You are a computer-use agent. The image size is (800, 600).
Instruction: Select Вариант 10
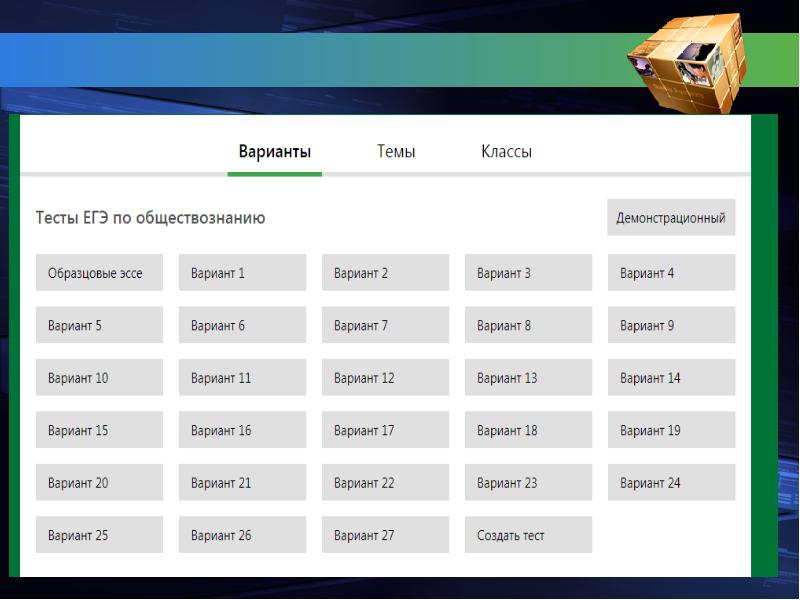(99, 378)
